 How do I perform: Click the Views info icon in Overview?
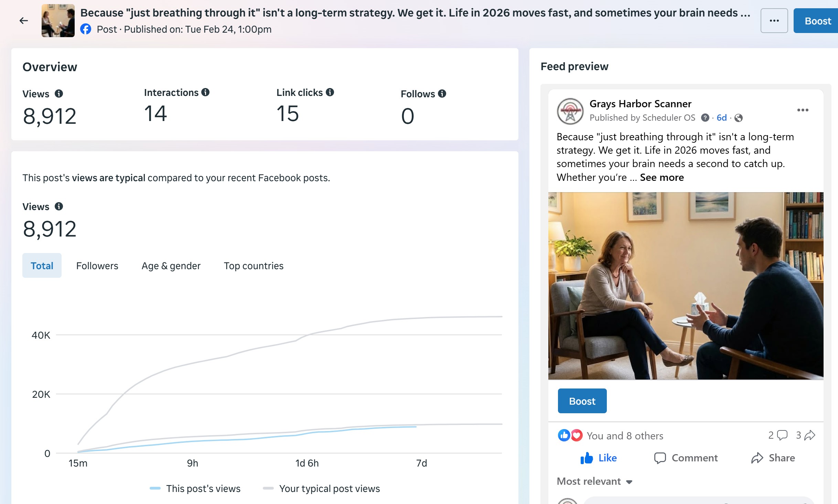point(59,94)
